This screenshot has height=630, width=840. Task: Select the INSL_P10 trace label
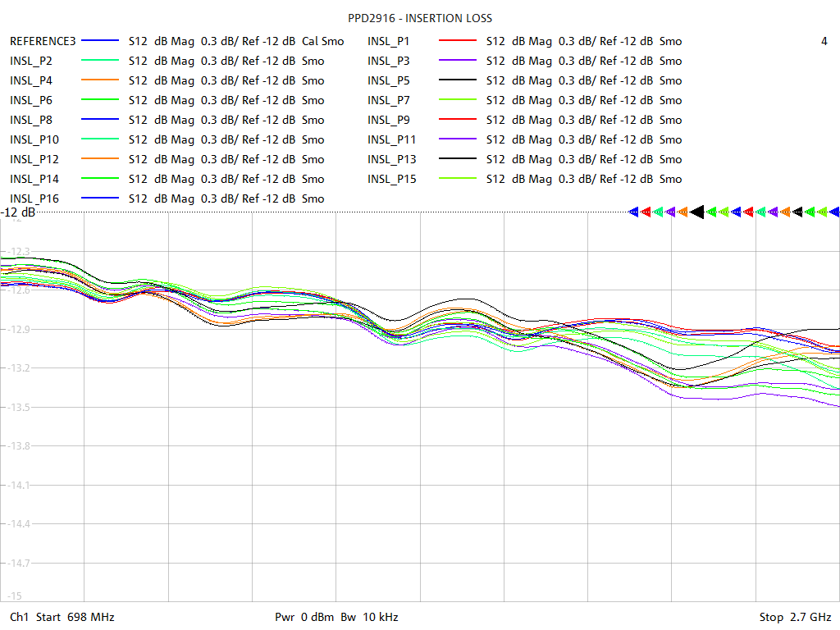[34, 139]
